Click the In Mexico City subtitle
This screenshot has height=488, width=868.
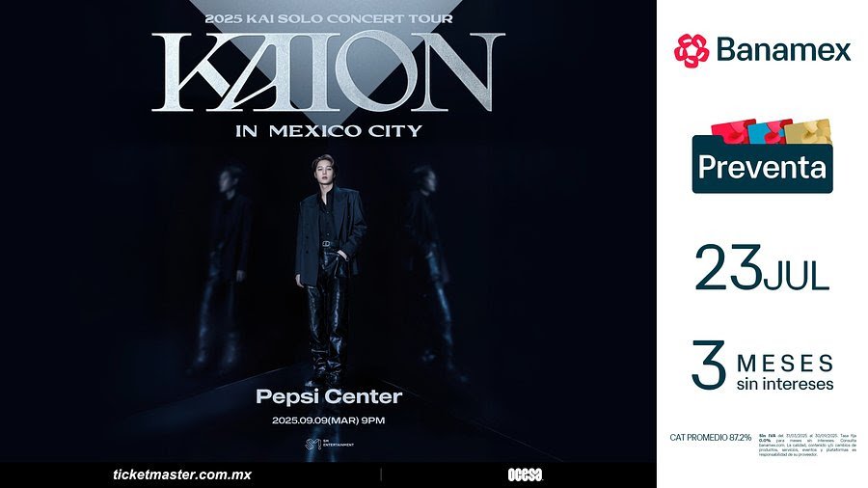(329, 131)
